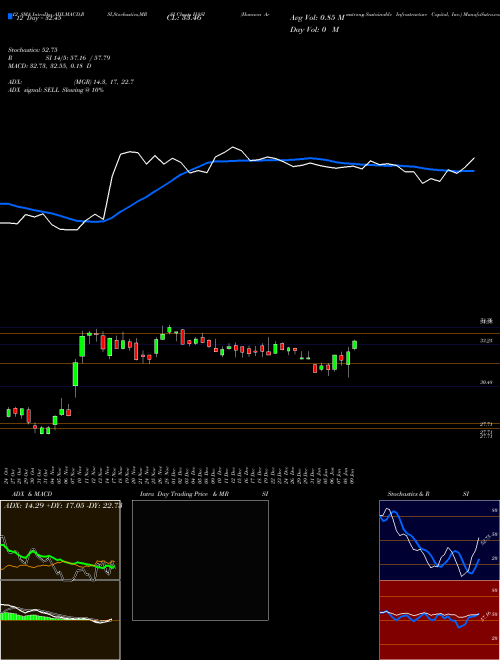The image size is (500, 660).
Task: Click the 'Avg Vol: 0.85 M' label
Action: pyautogui.click(x=316, y=18)
